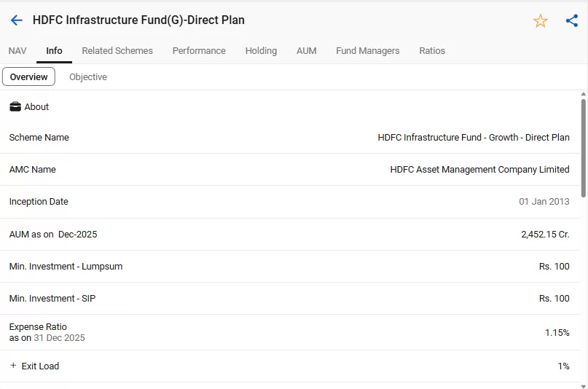588x389 pixels.
Task: Expand Exit Load plus icon
Action: tap(13, 366)
